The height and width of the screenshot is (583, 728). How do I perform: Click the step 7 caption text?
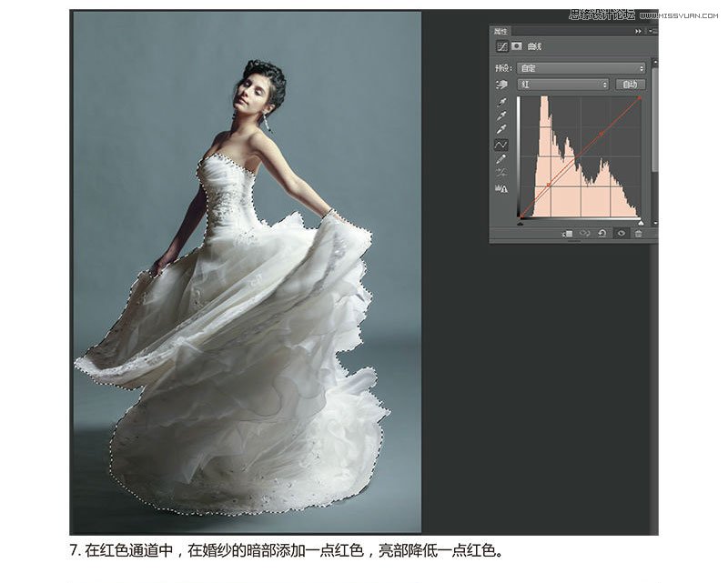[287, 551]
